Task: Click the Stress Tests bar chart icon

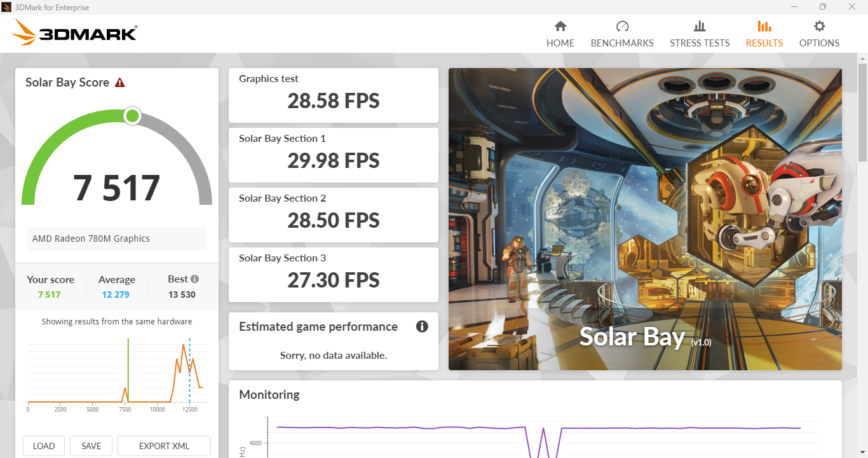Action: [700, 26]
